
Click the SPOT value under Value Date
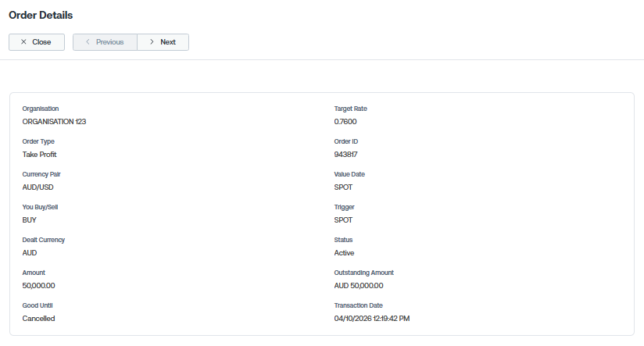coord(343,187)
